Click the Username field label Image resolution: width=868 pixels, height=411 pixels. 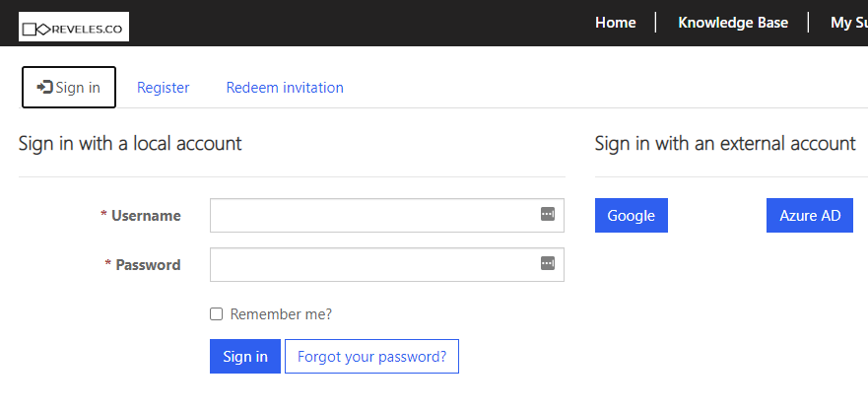(x=146, y=215)
